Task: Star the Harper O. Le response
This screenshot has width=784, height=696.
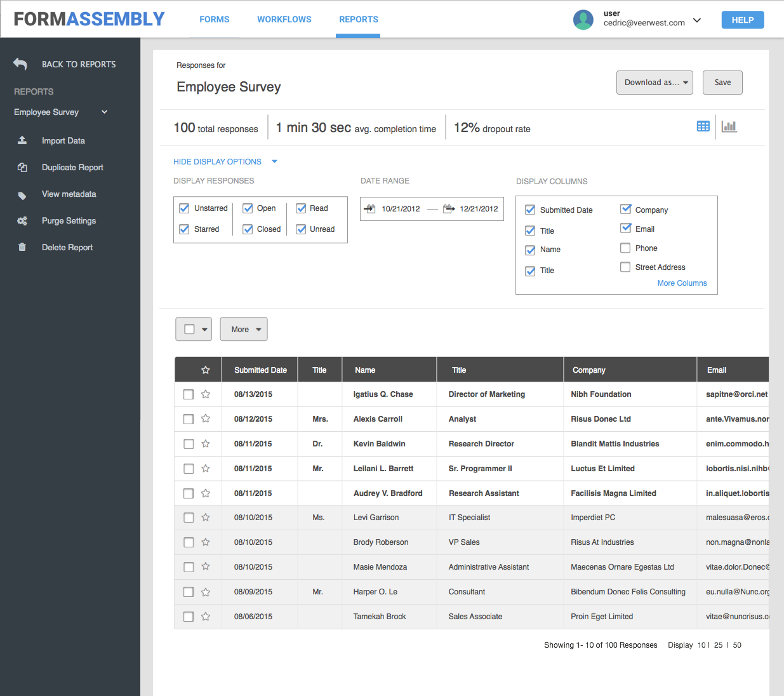Action: [206, 592]
